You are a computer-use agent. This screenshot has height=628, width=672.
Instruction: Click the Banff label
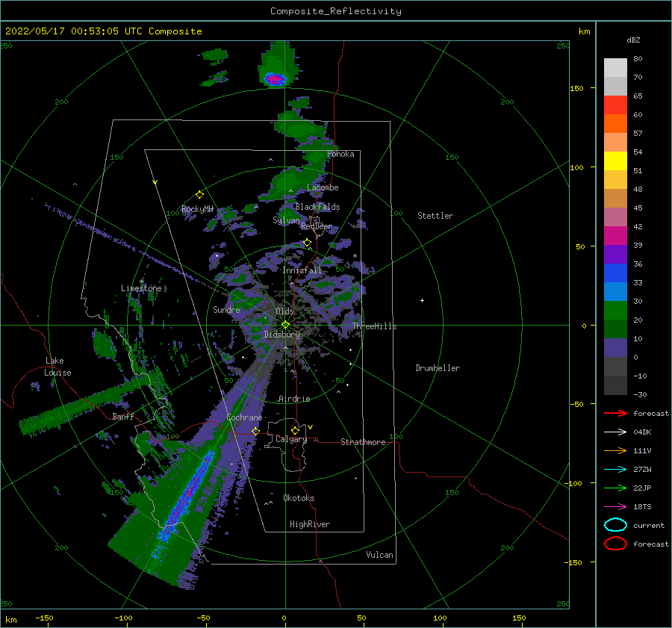click(x=123, y=416)
